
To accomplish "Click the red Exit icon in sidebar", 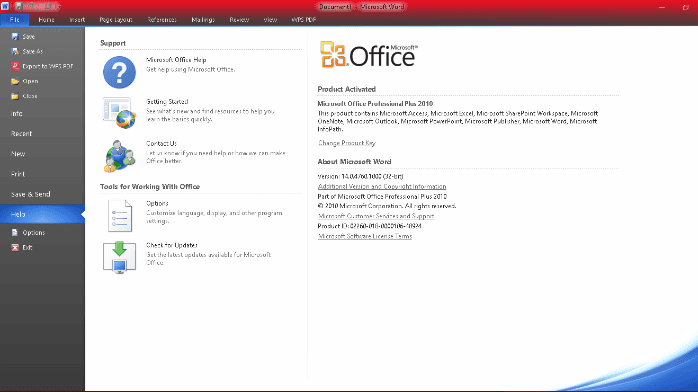I will pos(15,247).
